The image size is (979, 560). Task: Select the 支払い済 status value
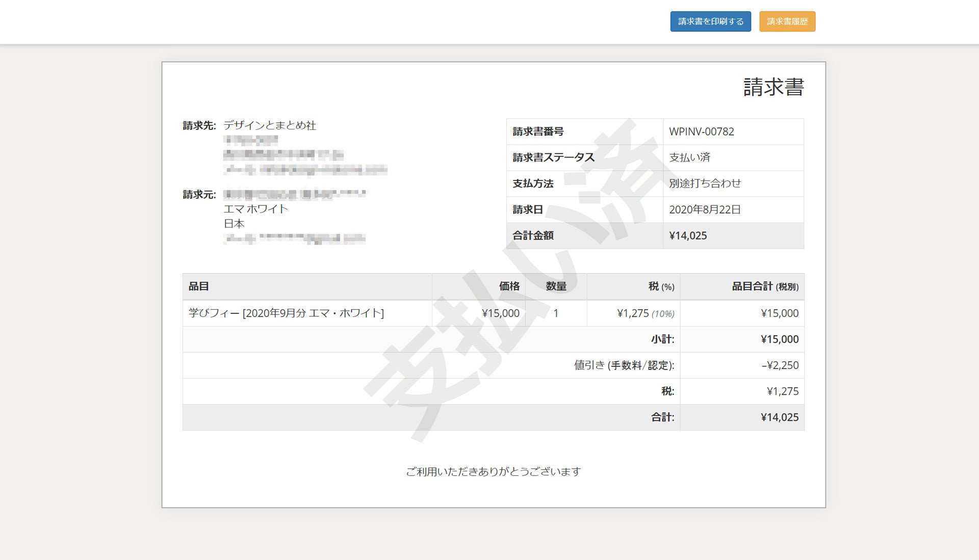pos(689,157)
